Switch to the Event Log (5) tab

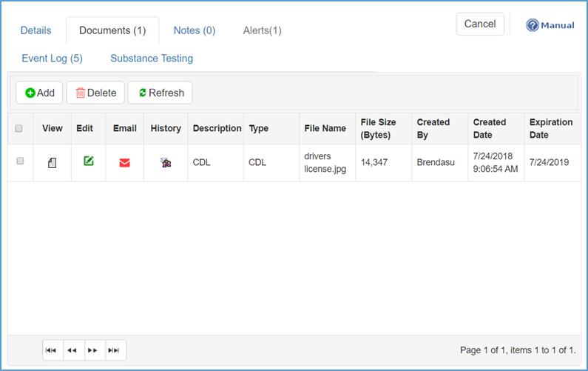click(52, 58)
